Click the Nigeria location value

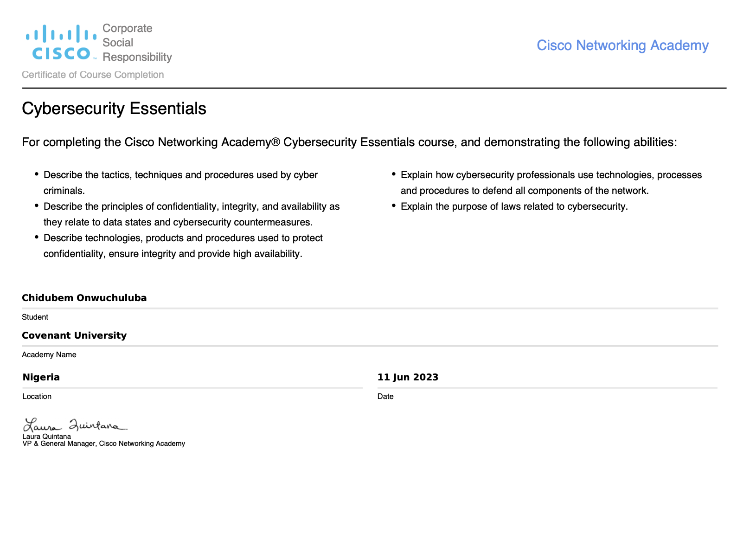[x=41, y=377]
